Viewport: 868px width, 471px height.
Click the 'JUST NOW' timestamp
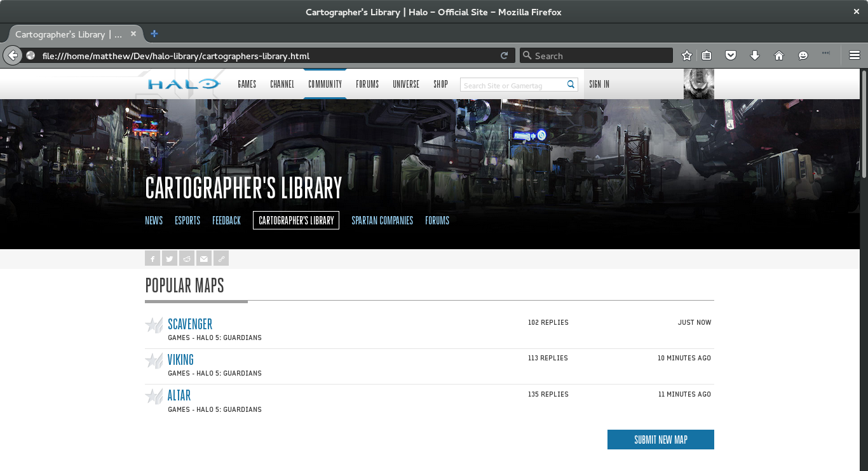(695, 322)
